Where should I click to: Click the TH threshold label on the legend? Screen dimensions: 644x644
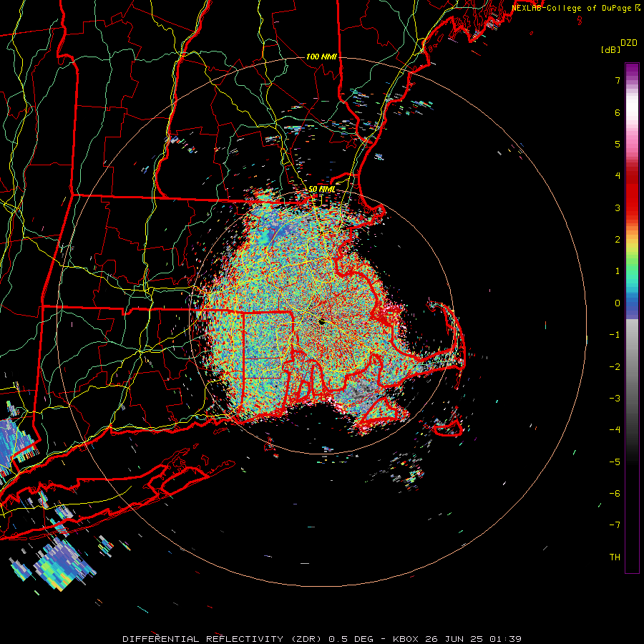click(x=615, y=557)
